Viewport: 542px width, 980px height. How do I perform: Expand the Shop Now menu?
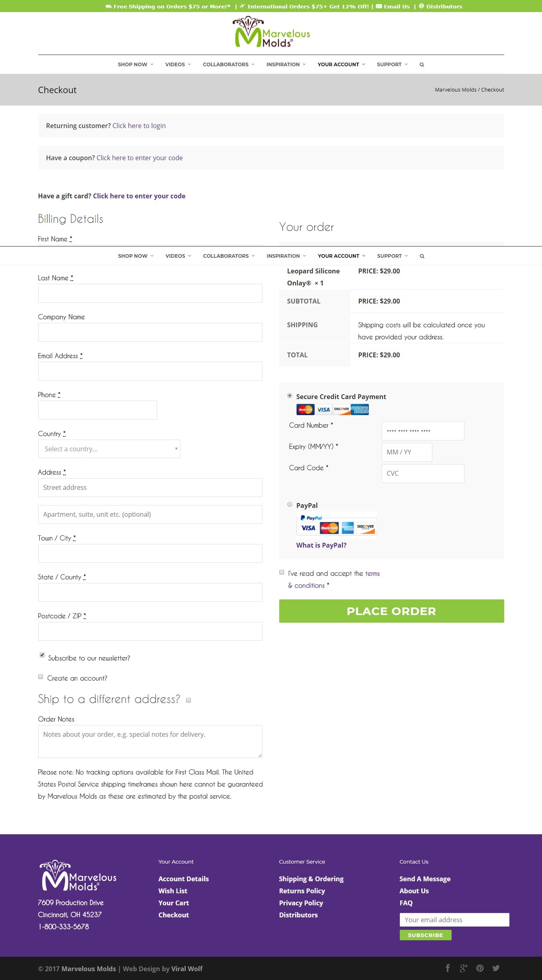pyautogui.click(x=135, y=65)
